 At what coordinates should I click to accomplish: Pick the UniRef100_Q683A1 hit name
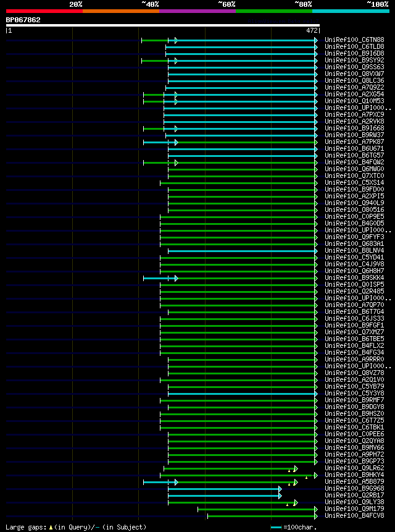354,243
